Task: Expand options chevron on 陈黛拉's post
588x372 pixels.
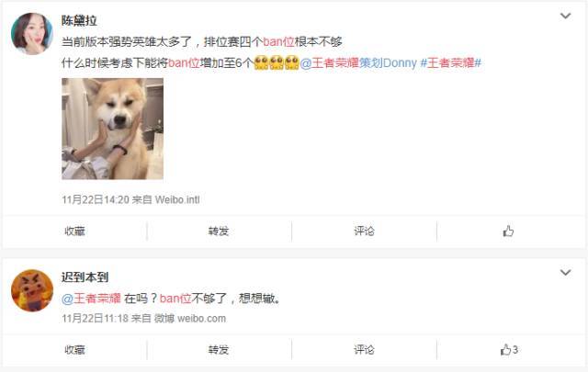Action: click(566, 16)
